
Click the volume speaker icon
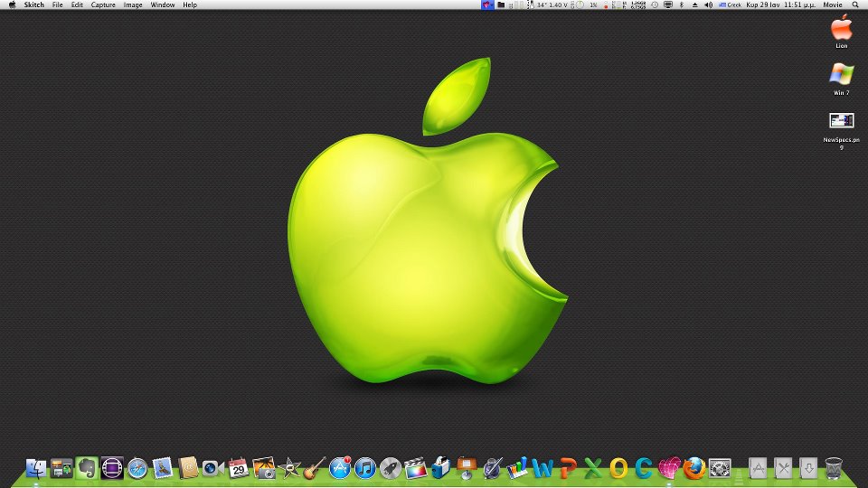[709, 5]
